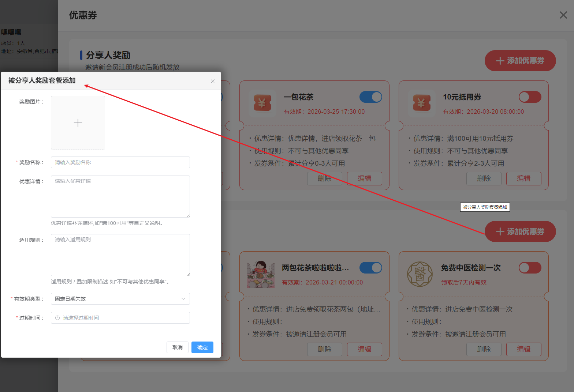Viewport: 574px width, 392px height.
Task: Click the 奖励名称 input field
Action: coord(120,162)
